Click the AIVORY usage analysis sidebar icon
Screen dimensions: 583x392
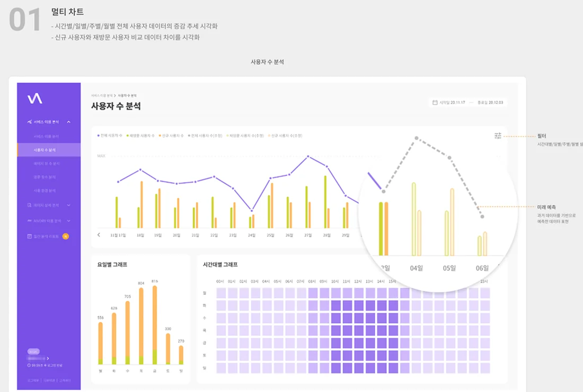tap(29, 221)
